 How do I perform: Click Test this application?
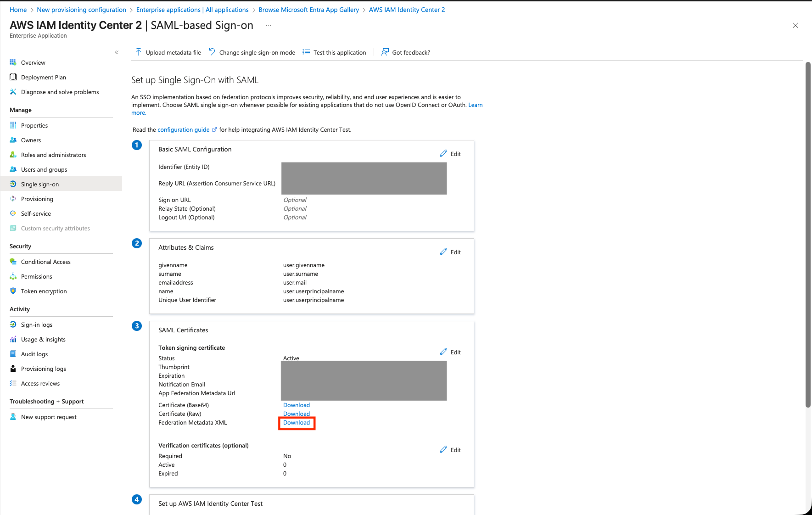(x=334, y=52)
